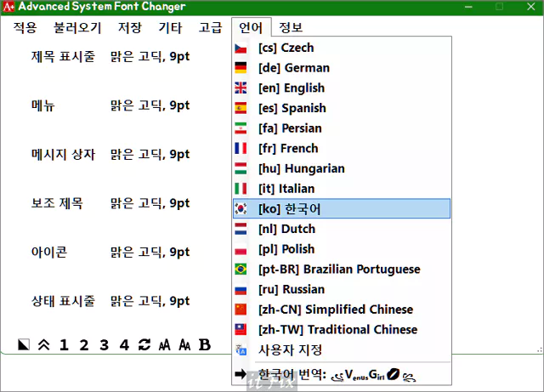Viewport: 544px width, 392px height.
Task: Choose [hu] Hungarian language
Action: tap(342, 168)
